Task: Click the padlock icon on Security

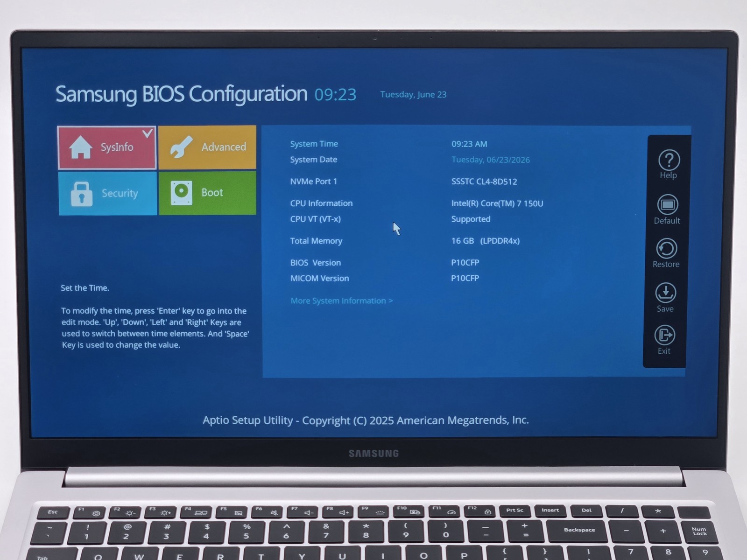Action: click(x=82, y=193)
